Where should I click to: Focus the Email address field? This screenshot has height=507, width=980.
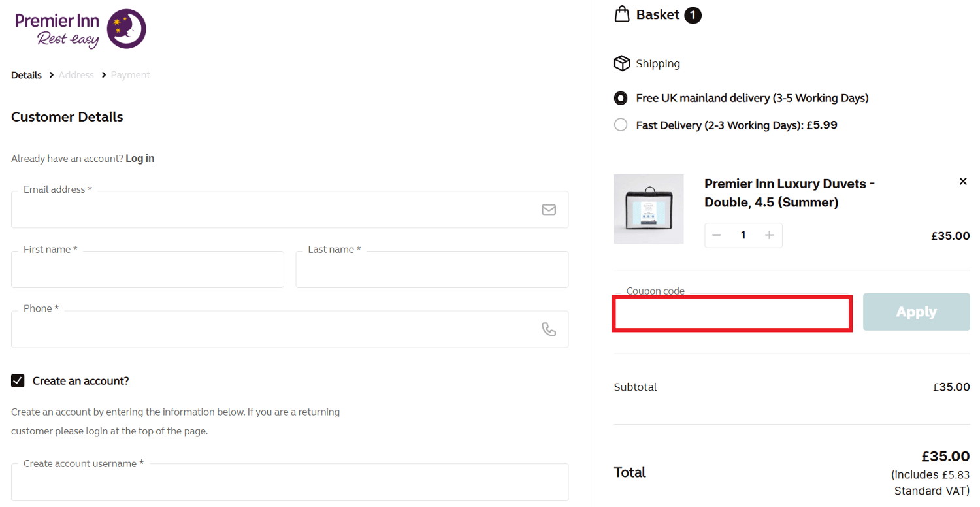point(289,209)
